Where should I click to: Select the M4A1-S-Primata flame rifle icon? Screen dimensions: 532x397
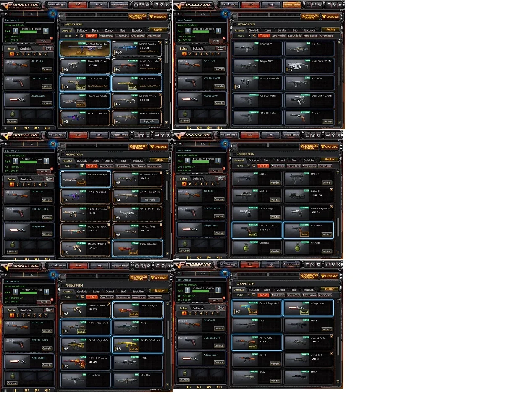(75, 362)
